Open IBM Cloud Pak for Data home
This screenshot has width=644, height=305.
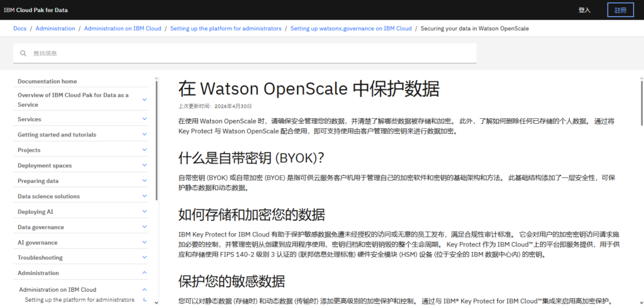(36, 10)
